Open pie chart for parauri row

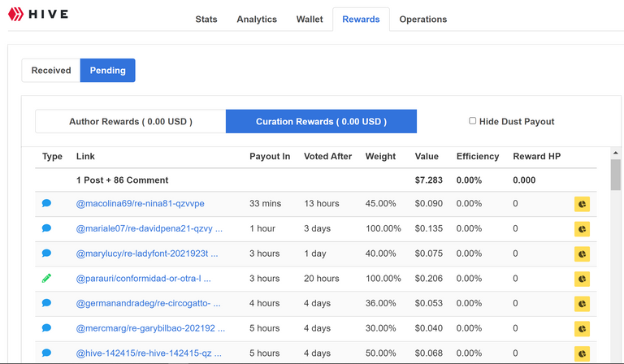coord(582,279)
